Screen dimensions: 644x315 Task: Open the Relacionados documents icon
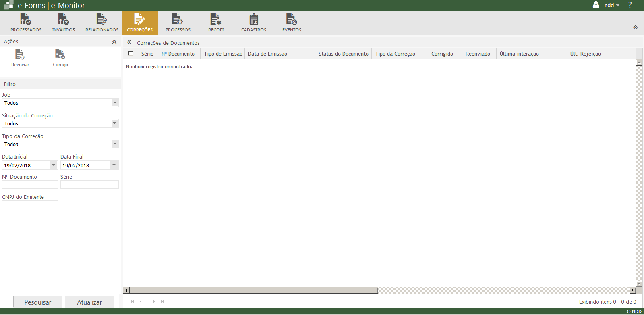(101, 19)
